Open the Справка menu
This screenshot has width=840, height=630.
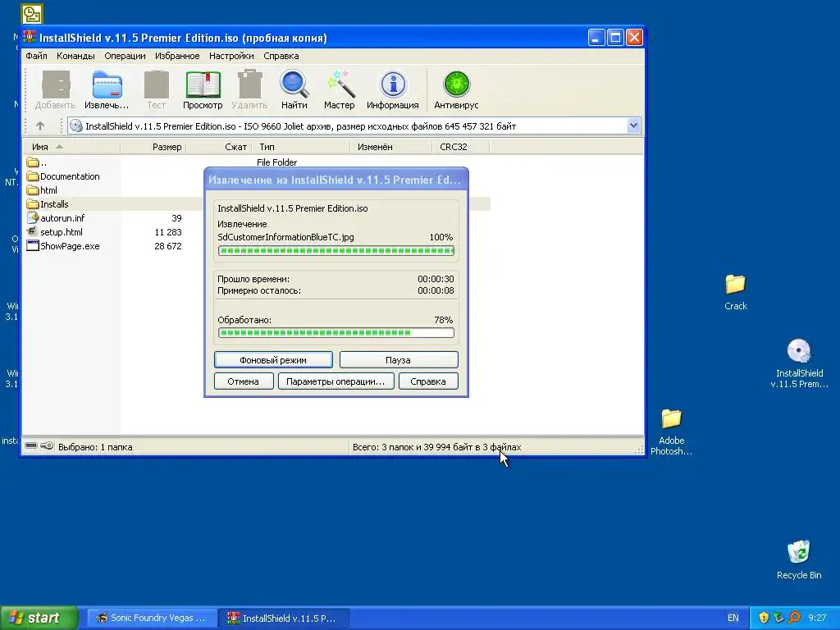tap(281, 56)
